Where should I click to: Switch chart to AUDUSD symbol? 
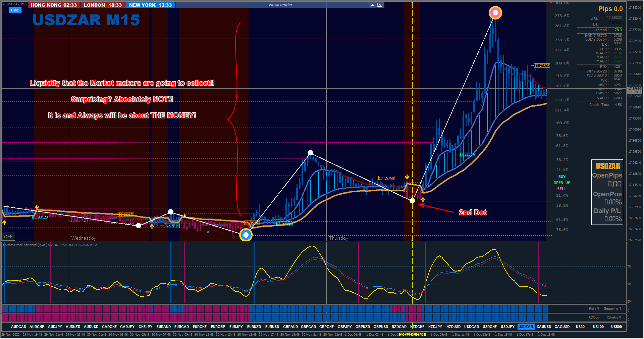(x=91, y=327)
